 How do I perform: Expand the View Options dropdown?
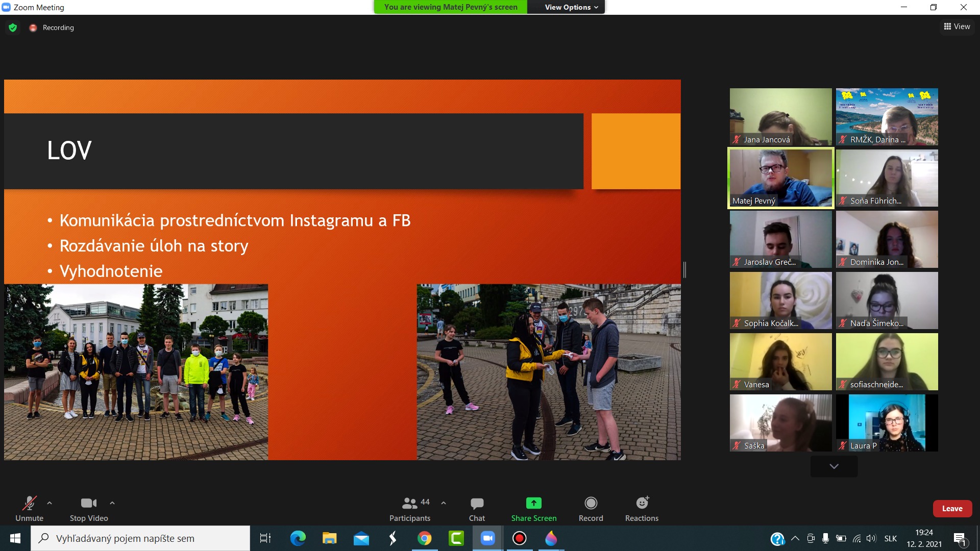571,7
